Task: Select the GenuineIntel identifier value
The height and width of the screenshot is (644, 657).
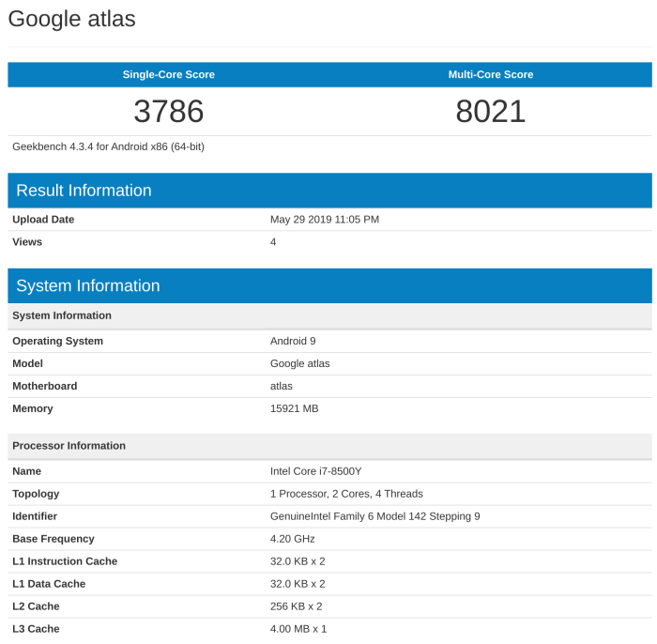Action: pos(374,516)
